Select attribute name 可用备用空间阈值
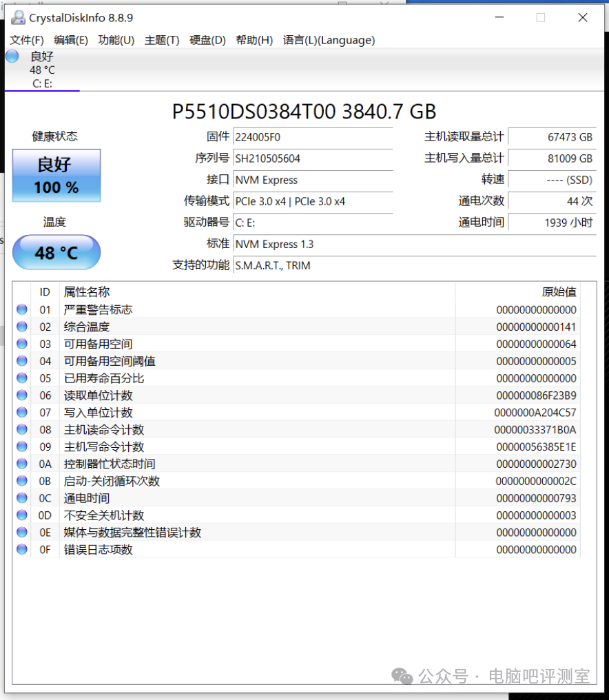Image resolution: width=609 pixels, height=700 pixels. tap(110, 361)
